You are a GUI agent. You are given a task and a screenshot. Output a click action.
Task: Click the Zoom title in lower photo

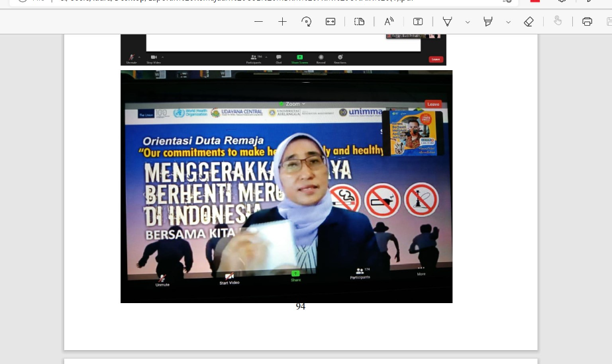[x=293, y=104]
